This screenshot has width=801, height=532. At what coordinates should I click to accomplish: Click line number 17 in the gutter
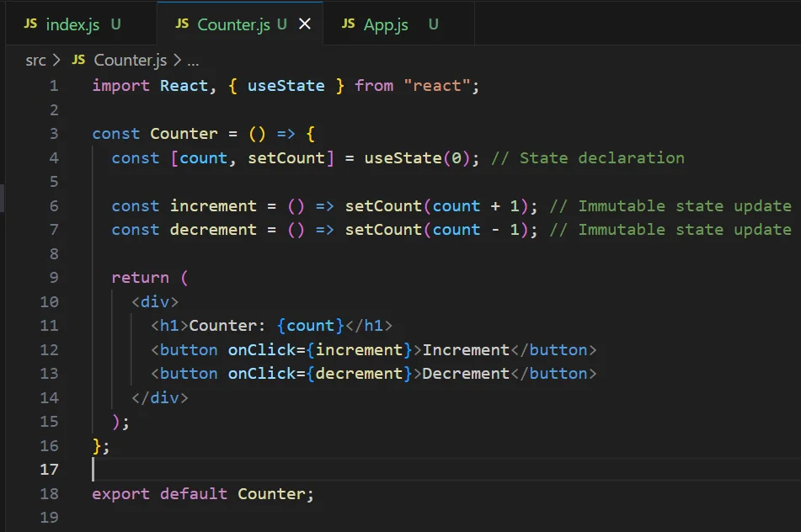49,470
